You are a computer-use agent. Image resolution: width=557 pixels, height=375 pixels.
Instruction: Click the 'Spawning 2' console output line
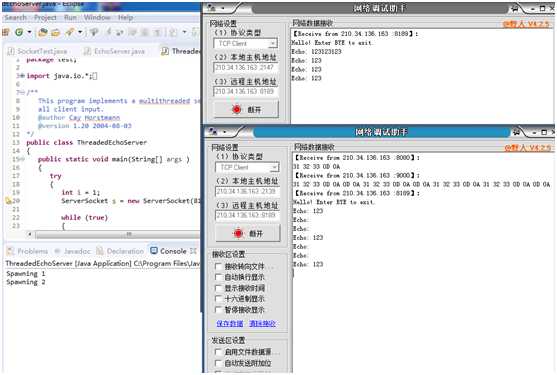coord(26,282)
